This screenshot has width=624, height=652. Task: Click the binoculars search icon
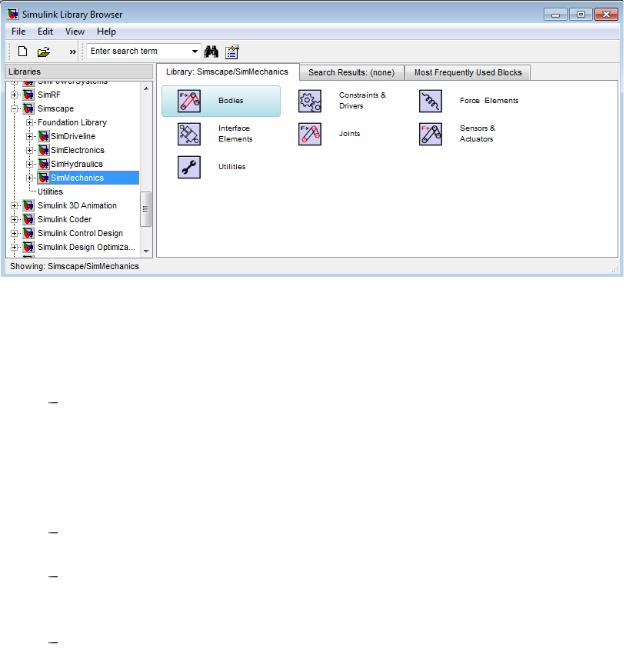click(211, 52)
